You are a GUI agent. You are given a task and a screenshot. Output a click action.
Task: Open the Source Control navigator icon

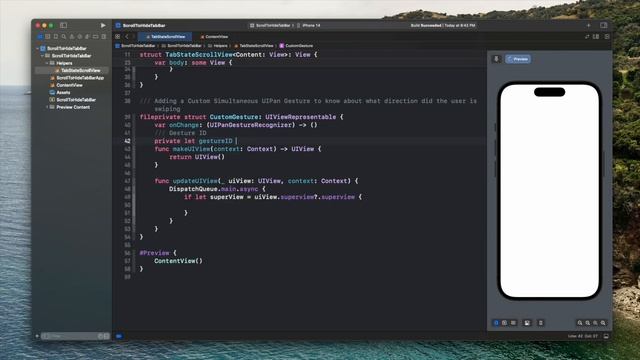[48, 37]
